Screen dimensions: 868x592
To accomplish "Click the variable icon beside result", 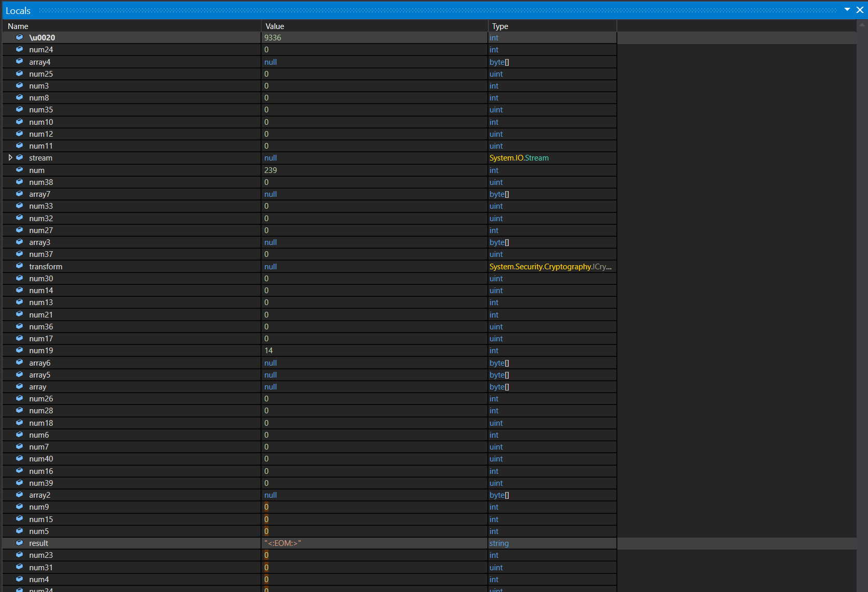I will pos(19,543).
